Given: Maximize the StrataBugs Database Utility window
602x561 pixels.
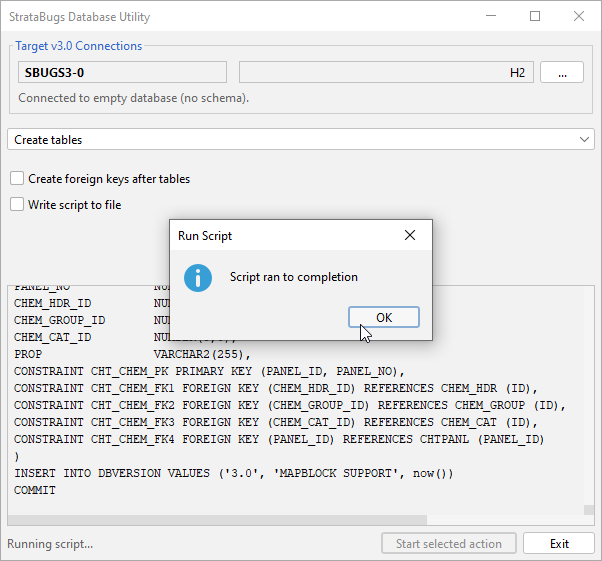Looking at the screenshot, I should click(535, 16).
